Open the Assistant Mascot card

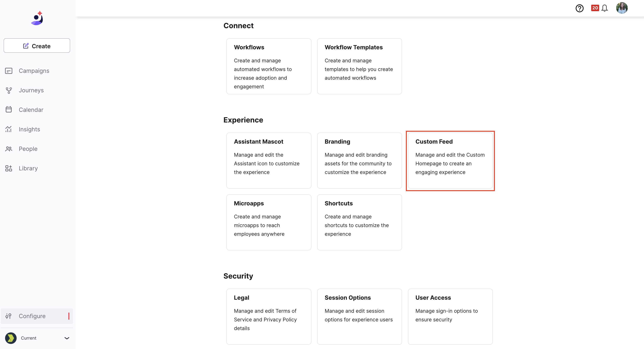point(269,161)
